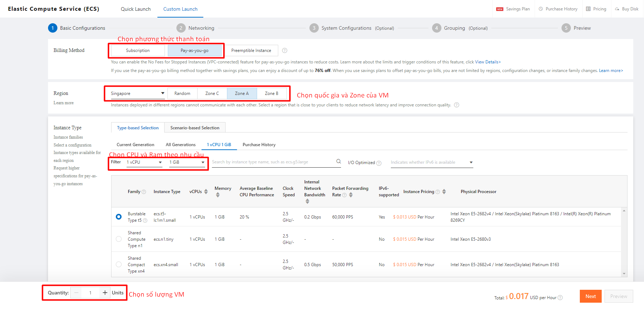Click the Region help question icon

tap(456, 105)
